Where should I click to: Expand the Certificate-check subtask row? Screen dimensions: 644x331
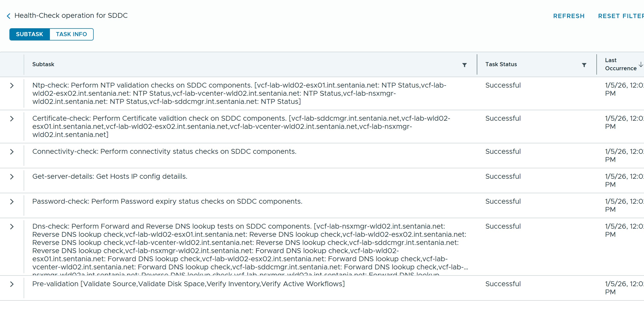pos(12,119)
